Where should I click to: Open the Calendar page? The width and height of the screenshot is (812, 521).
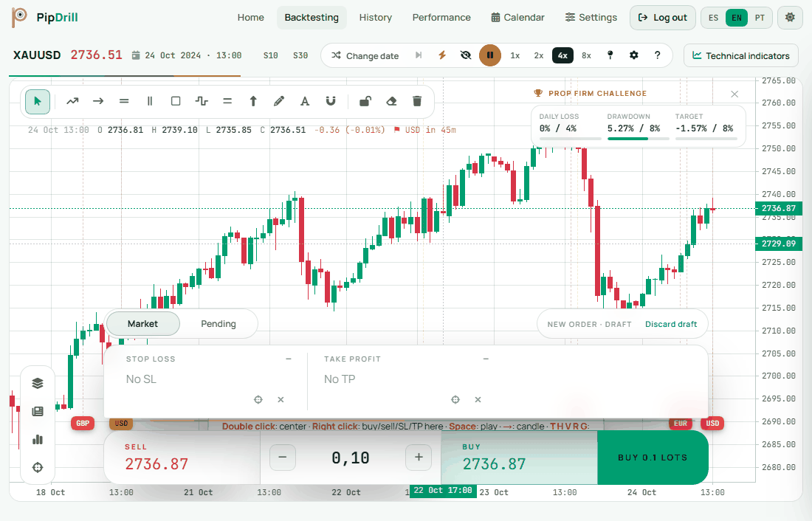[518, 18]
